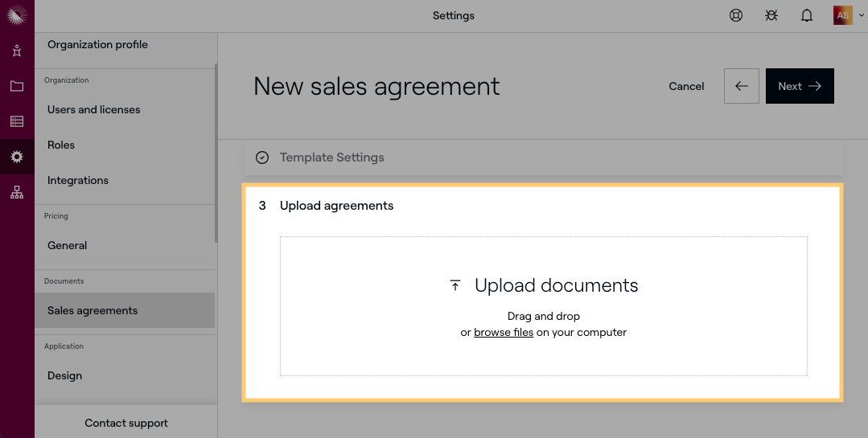
Task: Click the app logo in top-left corner
Action: [17, 15]
